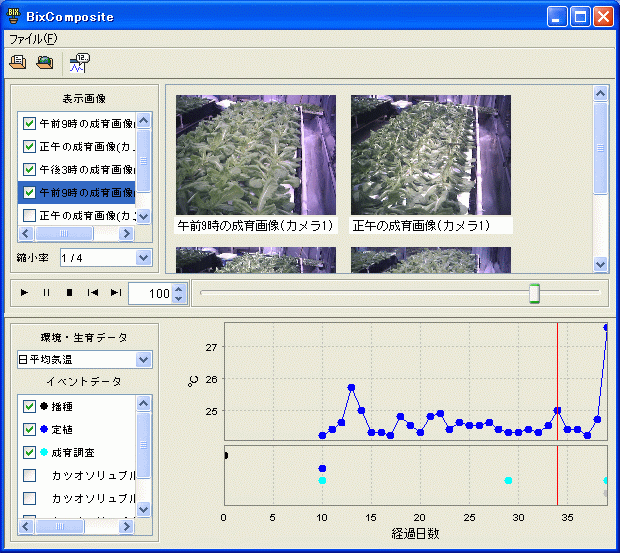Viewport: 620px width, 553px height.
Task: Open the ファイル(F) menu
Action: (33, 39)
